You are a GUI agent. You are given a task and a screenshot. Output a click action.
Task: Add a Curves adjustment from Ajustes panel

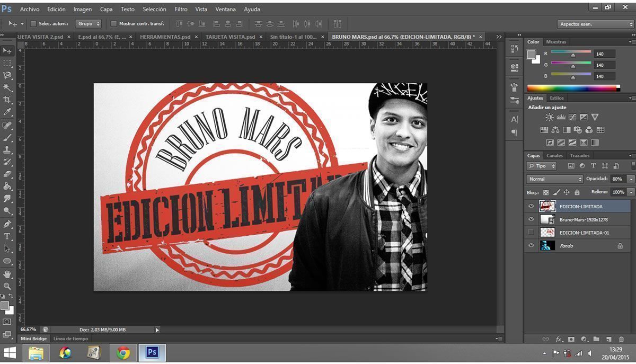coord(572,117)
